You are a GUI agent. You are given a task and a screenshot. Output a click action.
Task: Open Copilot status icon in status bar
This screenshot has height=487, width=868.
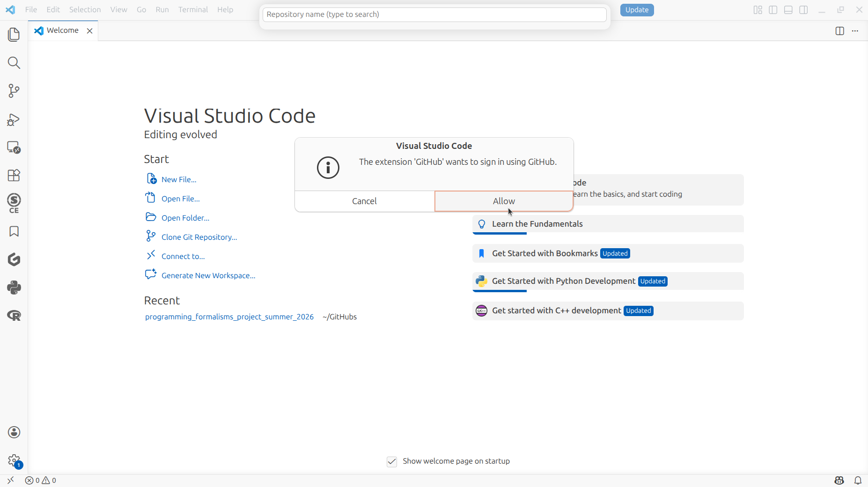pyautogui.click(x=839, y=480)
